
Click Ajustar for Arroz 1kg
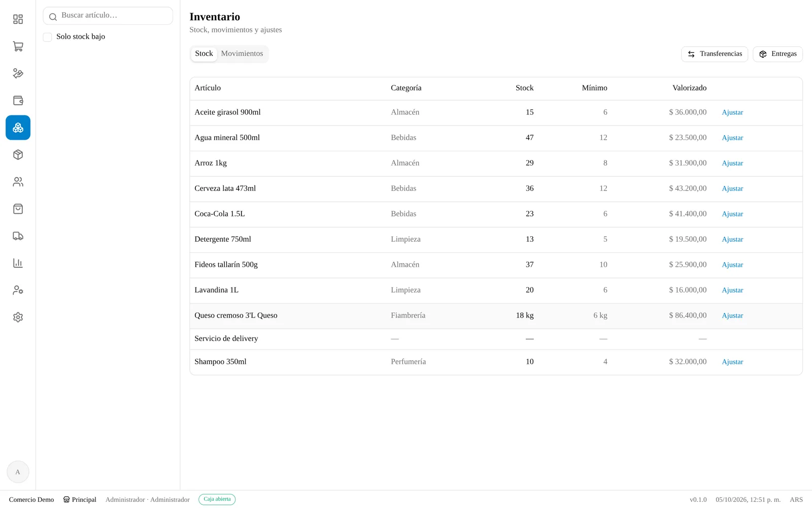coord(732,164)
